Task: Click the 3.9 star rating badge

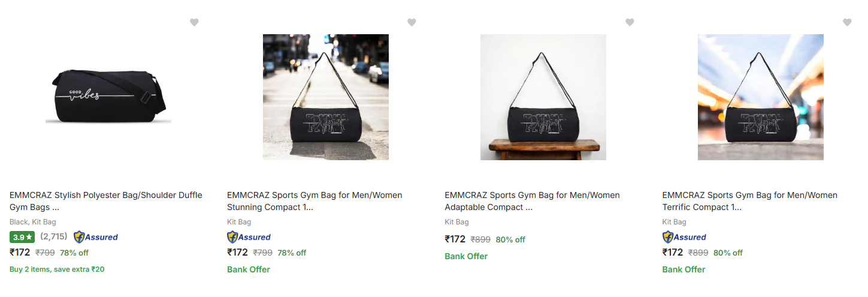Action: [x=22, y=237]
